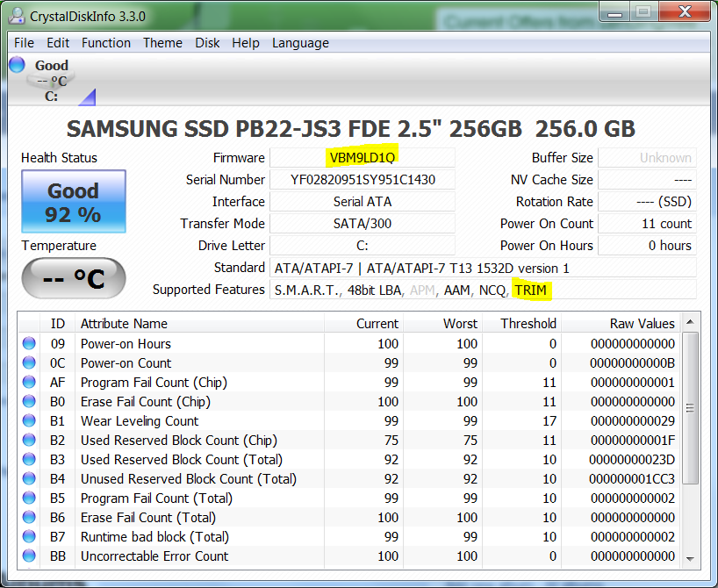Click the status orb for Erase Fail Count (Total)
This screenshot has width=718, height=588.
click(29, 517)
